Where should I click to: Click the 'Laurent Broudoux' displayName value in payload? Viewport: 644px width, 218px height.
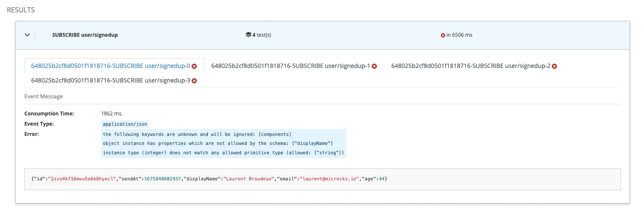point(249,178)
